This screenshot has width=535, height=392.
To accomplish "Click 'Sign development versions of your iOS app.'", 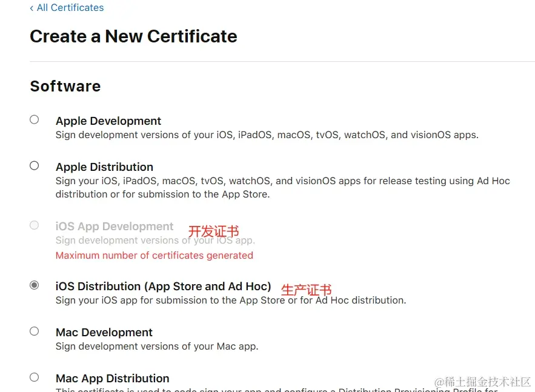I will [x=155, y=240].
